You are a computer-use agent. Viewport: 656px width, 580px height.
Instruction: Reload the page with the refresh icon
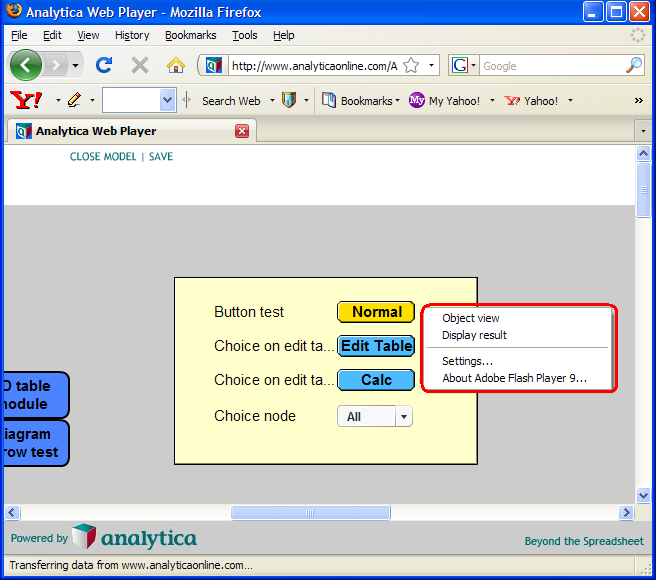coord(104,65)
